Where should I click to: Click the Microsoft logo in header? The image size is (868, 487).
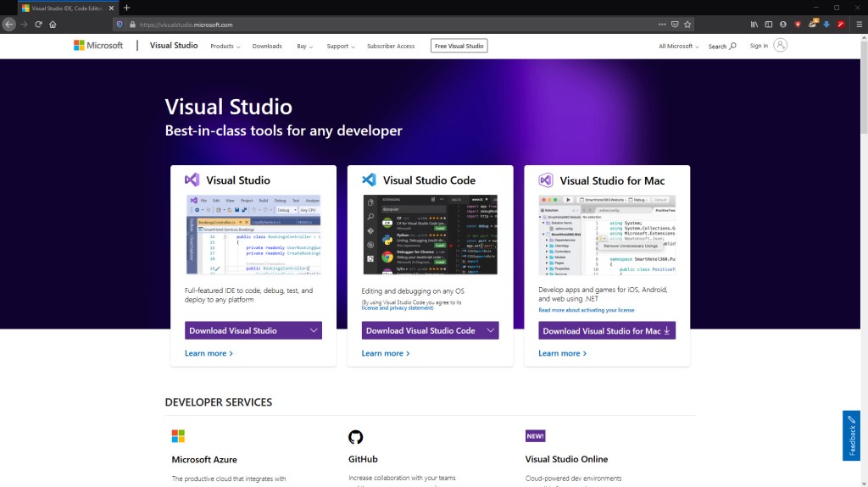(x=98, y=46)
